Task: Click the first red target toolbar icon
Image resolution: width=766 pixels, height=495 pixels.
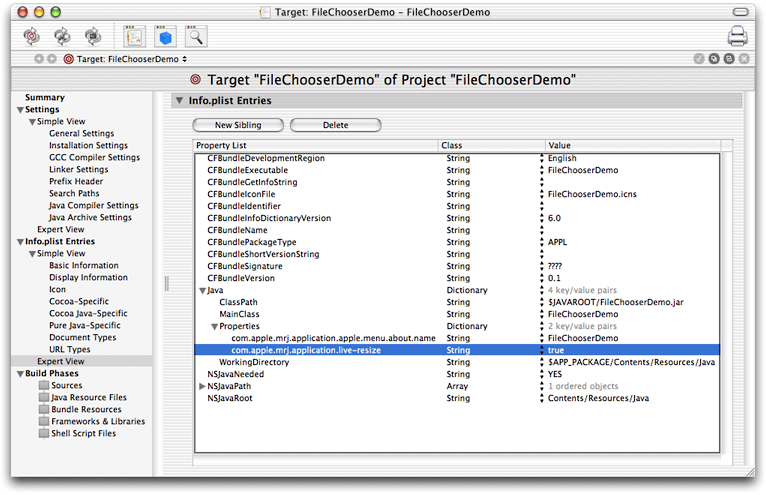Action: [32, 36]
